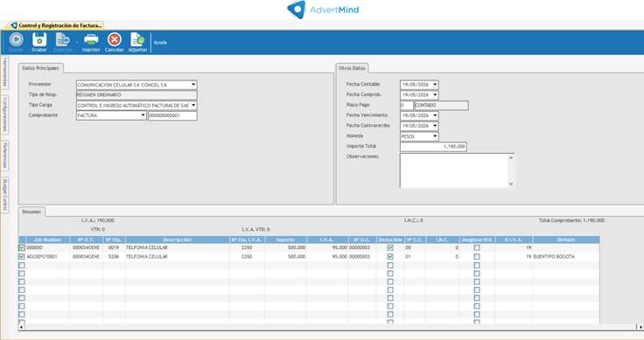Screen dimensions: 644x340
Task: Save with the Grabar disk icon
Action: (39, 39)
